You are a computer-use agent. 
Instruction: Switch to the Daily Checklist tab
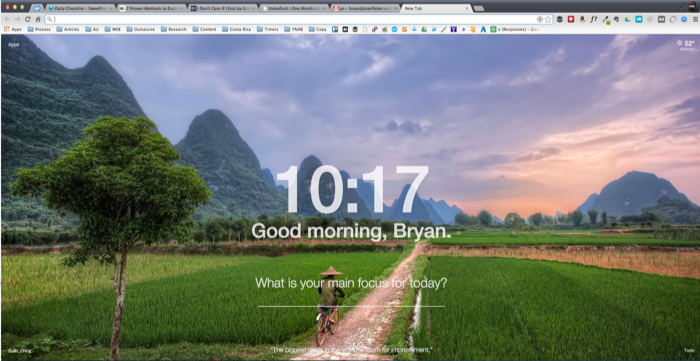pos(80,8)
